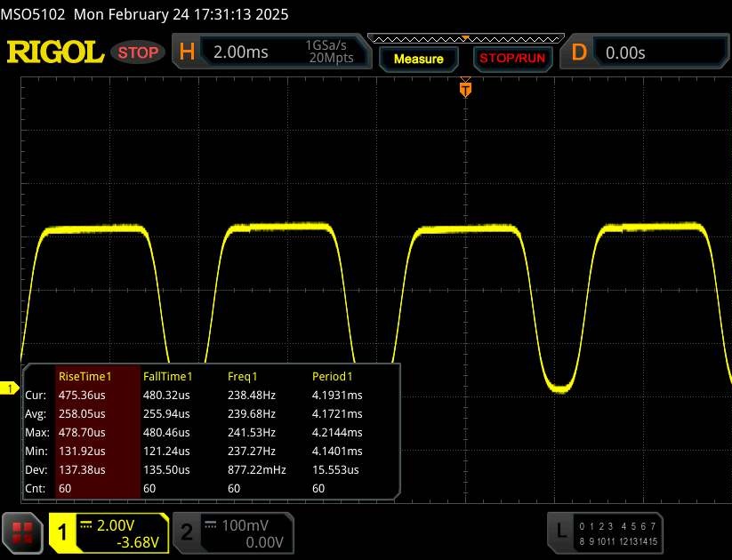Click Freq1 deviation value 877.22mHz
The image size is (732, 560).
tap(257, 470)
